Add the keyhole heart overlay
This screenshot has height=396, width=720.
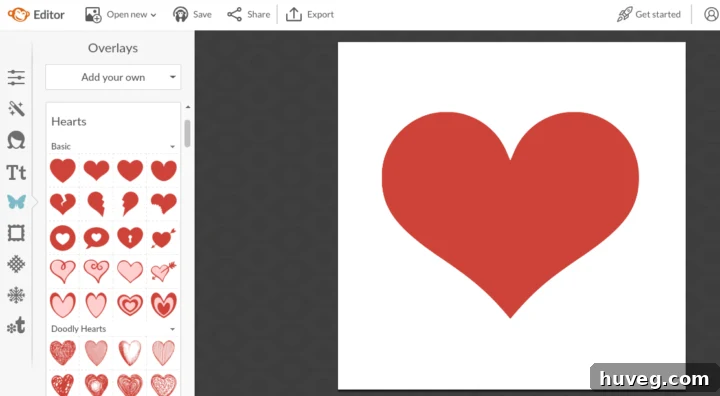(x=130, y=238)
